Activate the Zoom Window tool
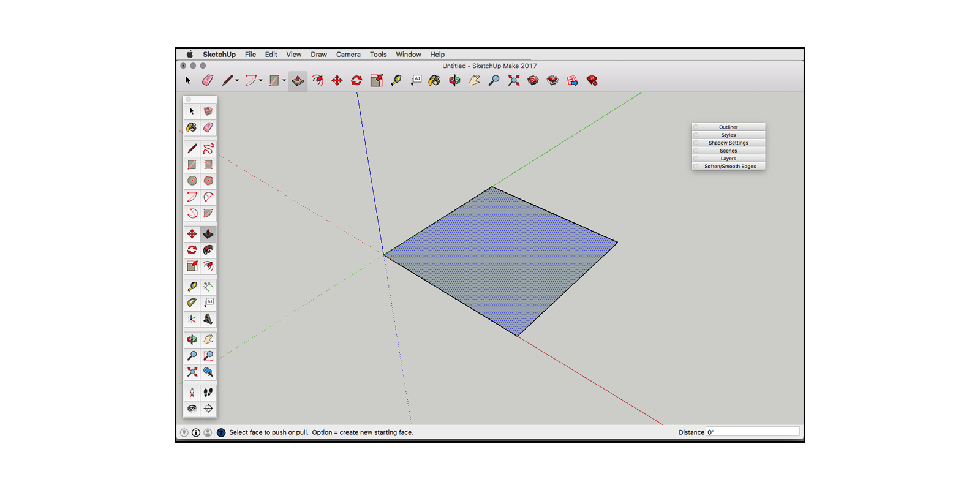 [208, 355]
